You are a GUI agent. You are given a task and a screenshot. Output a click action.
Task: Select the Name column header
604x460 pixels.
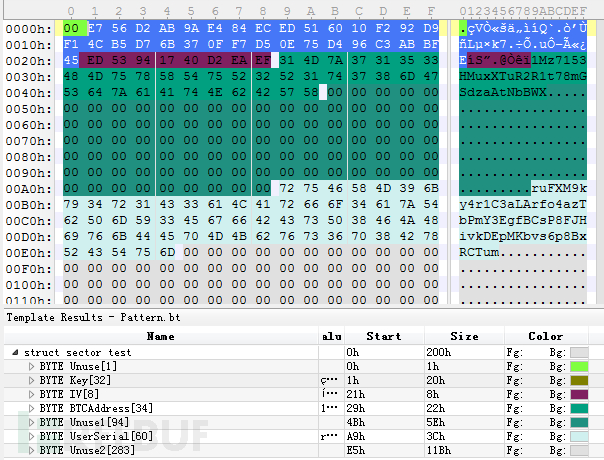(x=161, y=336)
